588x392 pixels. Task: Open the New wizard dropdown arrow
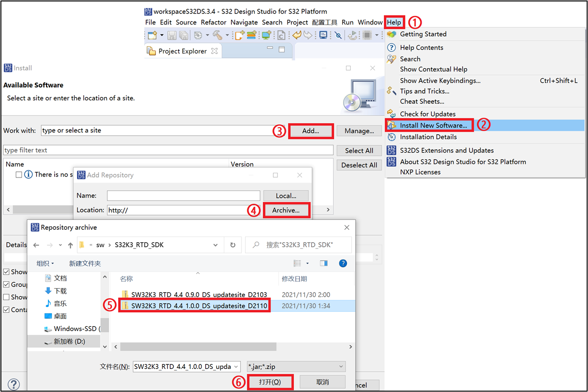[x=161, y=35]
